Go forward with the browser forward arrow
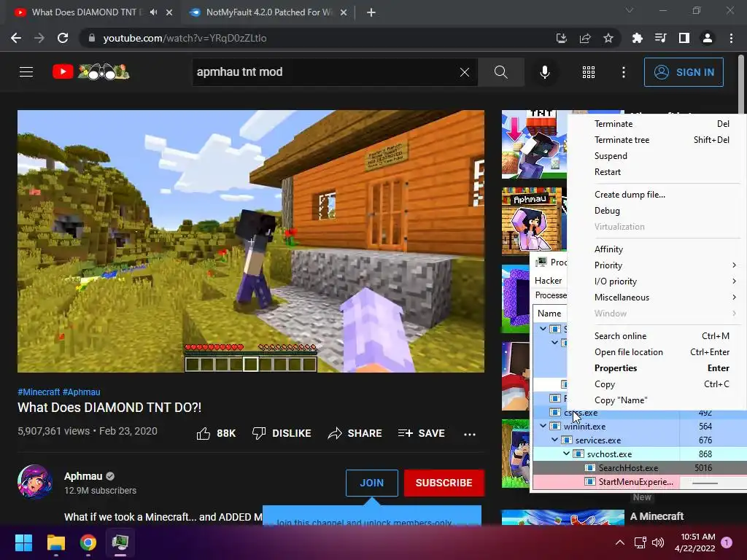 (x=39, y=38)
